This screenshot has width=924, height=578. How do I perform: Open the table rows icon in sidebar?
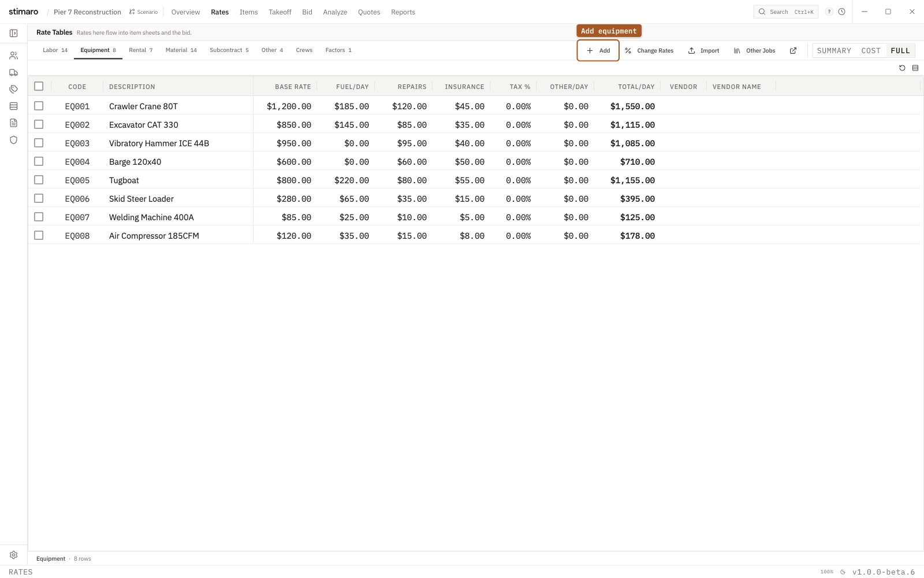click(13, 106)
